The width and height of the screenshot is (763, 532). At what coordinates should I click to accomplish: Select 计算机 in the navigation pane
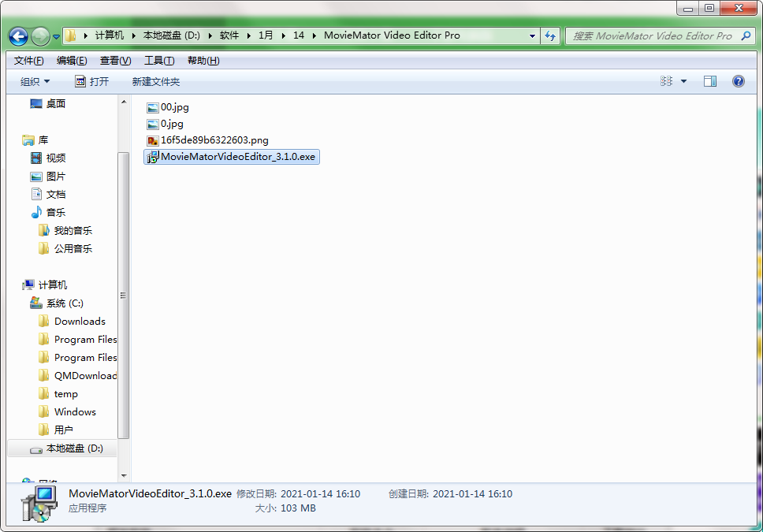53,285
